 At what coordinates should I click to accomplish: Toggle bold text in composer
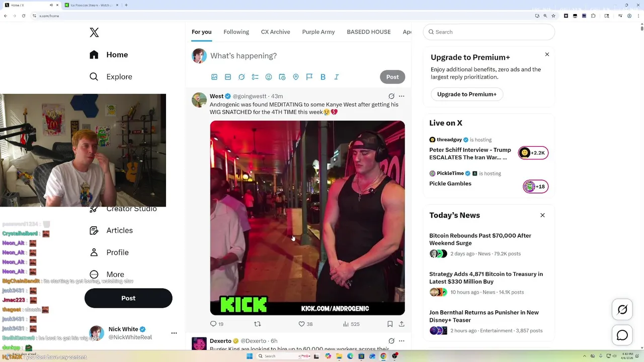tap(323, 77)
